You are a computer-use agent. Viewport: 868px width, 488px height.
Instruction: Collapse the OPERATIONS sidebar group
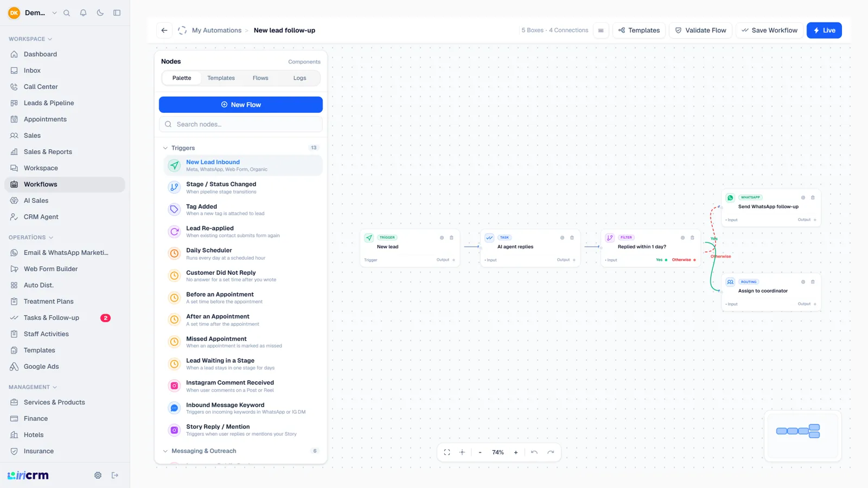(31, 237)
